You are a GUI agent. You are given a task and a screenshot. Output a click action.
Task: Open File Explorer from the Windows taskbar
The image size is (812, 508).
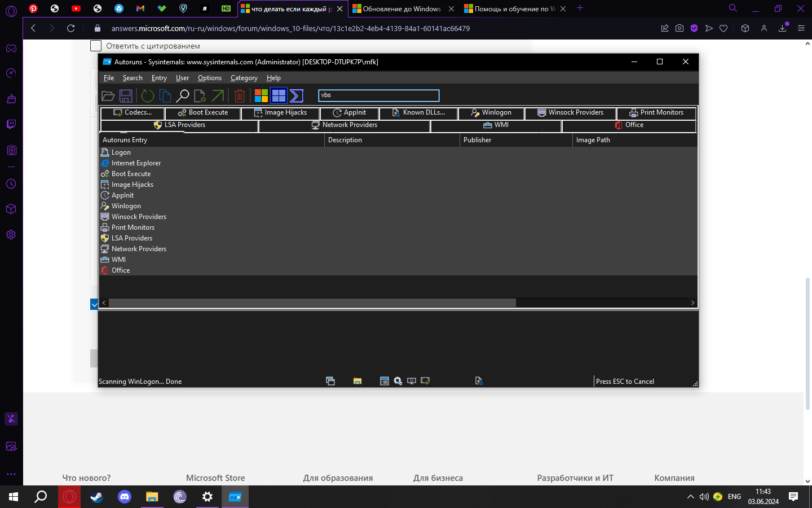(x=152, y=497)
